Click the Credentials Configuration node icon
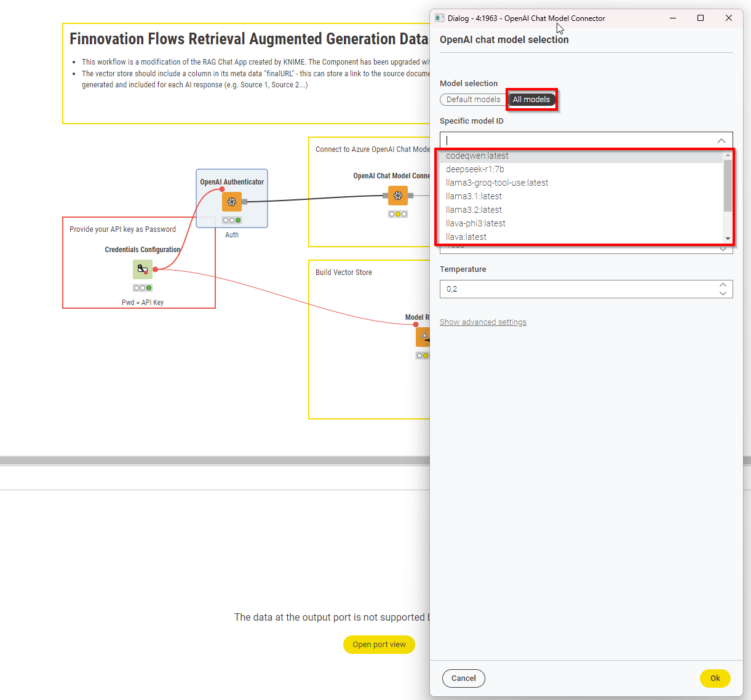This screenshot has width=751, height=700. click(143, 269)
